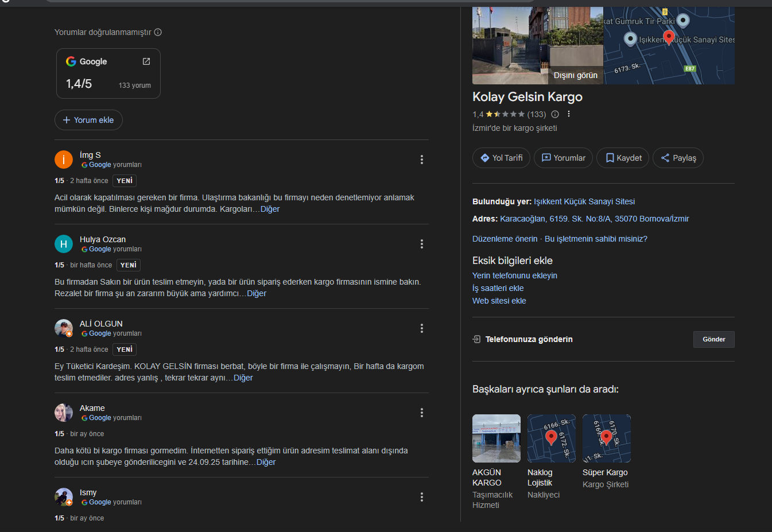Click the ALİ OLGUN profile avatar
This screenshot has width=772, height=532.
(x=64, y=328)
